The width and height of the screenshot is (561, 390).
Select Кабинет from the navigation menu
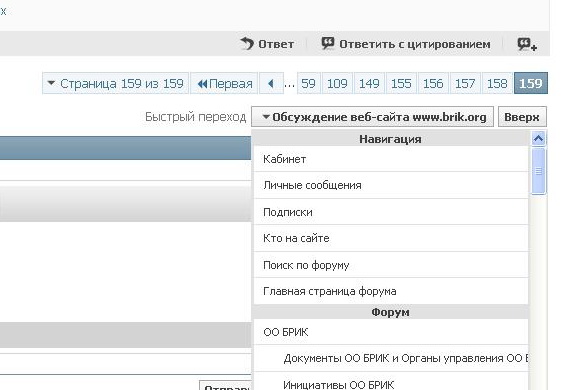391,159
